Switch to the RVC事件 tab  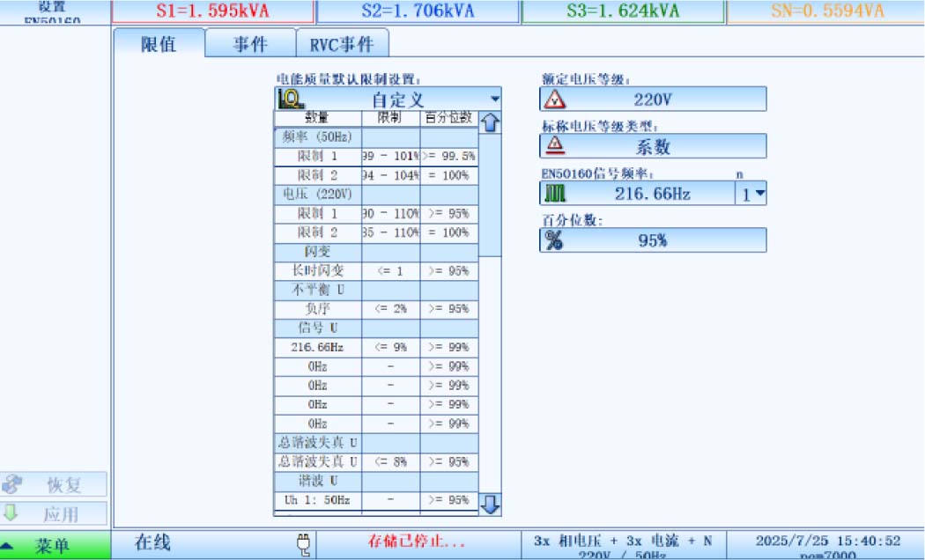click(342, 44)
